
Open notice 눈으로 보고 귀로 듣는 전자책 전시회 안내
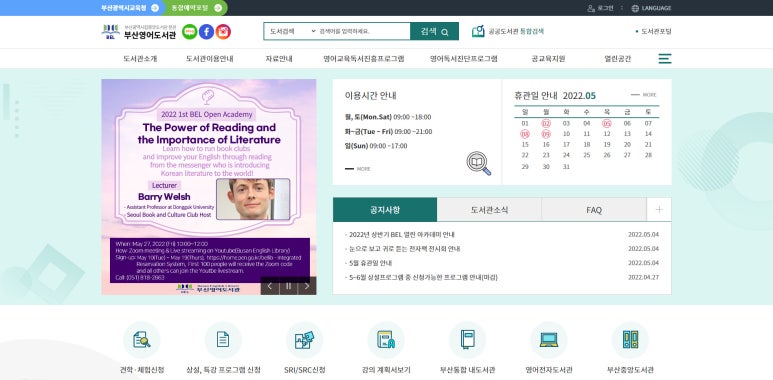tap(404, 249)
